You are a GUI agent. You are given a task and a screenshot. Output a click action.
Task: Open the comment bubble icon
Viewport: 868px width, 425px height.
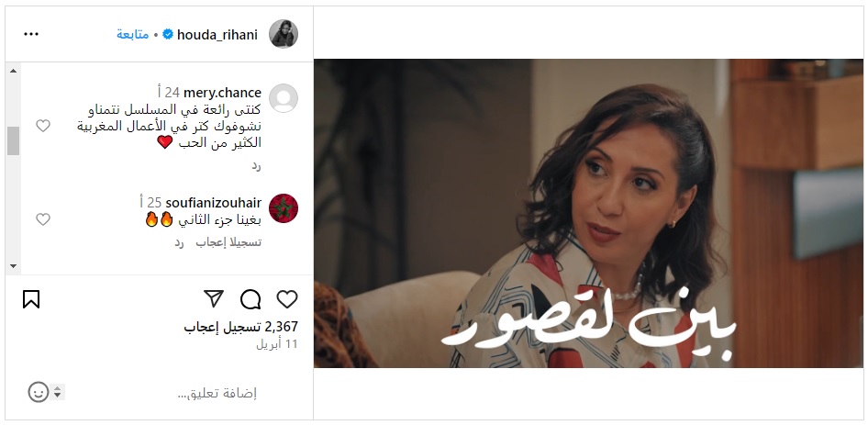pos(250,299)
